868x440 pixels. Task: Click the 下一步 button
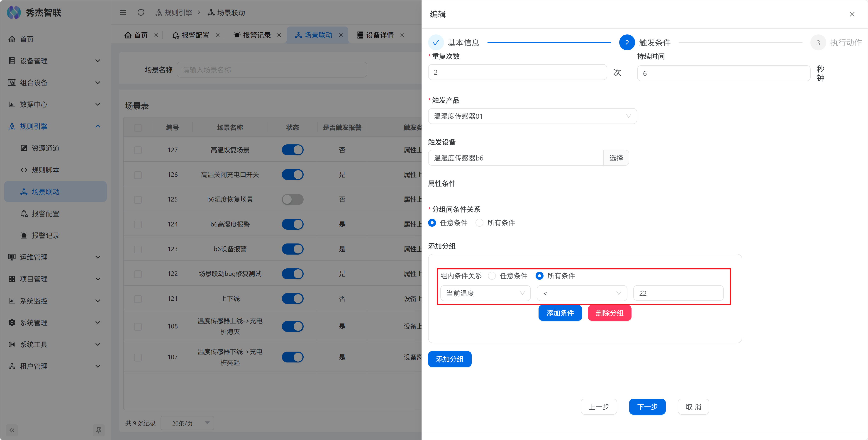click(647, 407)
